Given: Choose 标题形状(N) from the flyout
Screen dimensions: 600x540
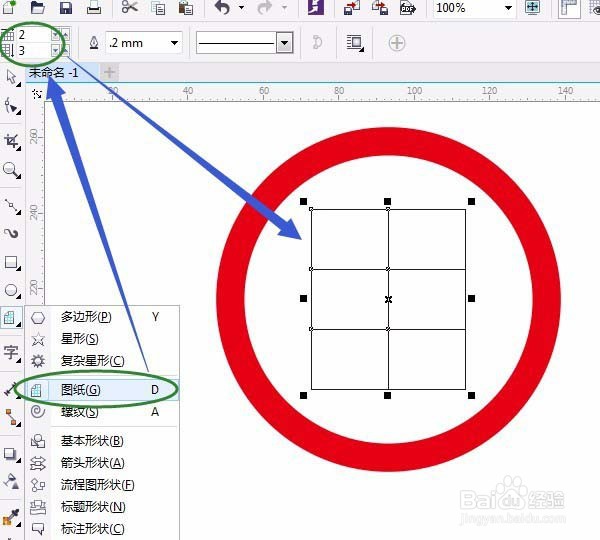Looking at the screenshot, I should coord(102,507).
